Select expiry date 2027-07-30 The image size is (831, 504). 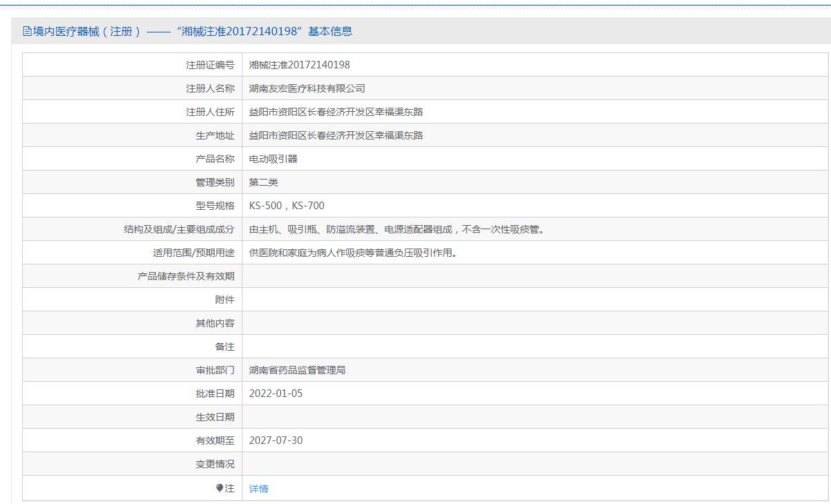tap(276, 440)
